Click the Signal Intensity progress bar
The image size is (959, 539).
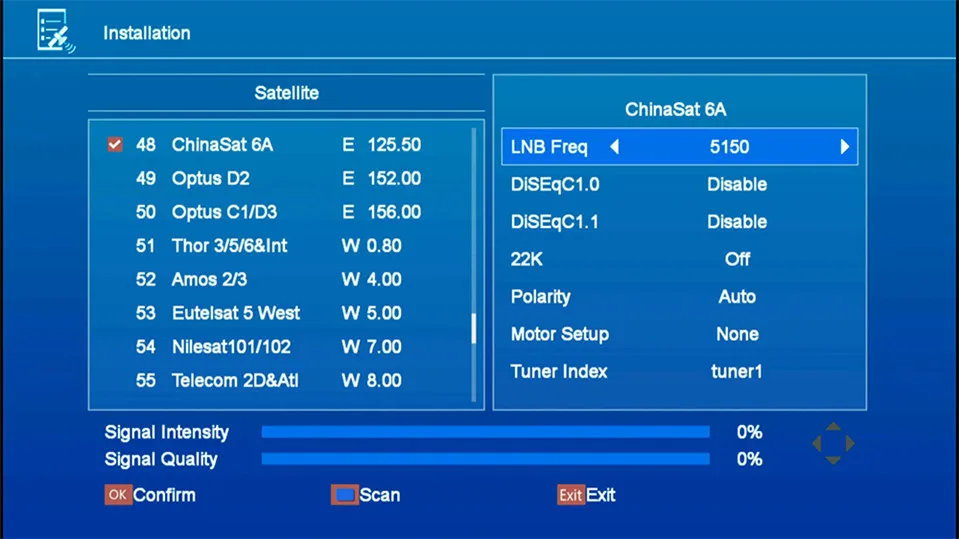486,432
